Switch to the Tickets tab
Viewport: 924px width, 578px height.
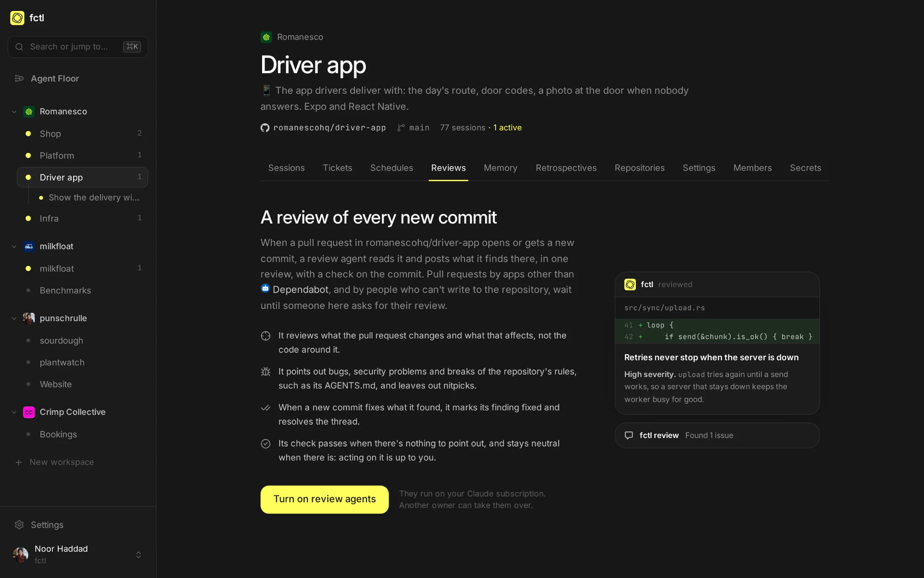pos(338,168)
